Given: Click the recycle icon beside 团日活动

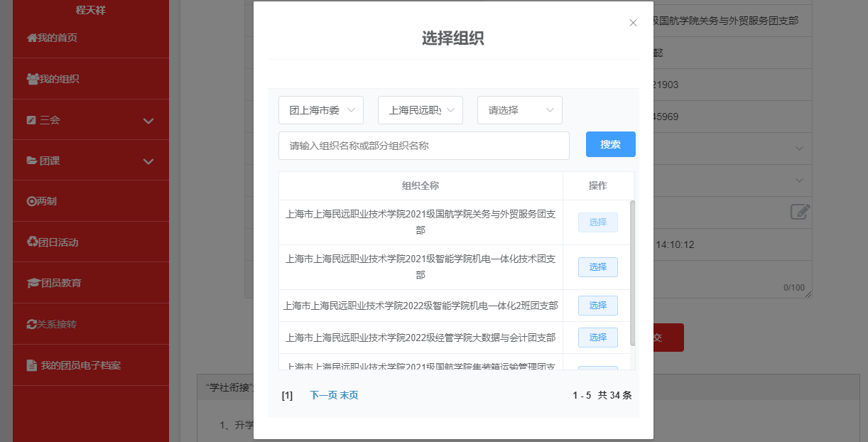Looking at the screenshot, I should [32, 242].
